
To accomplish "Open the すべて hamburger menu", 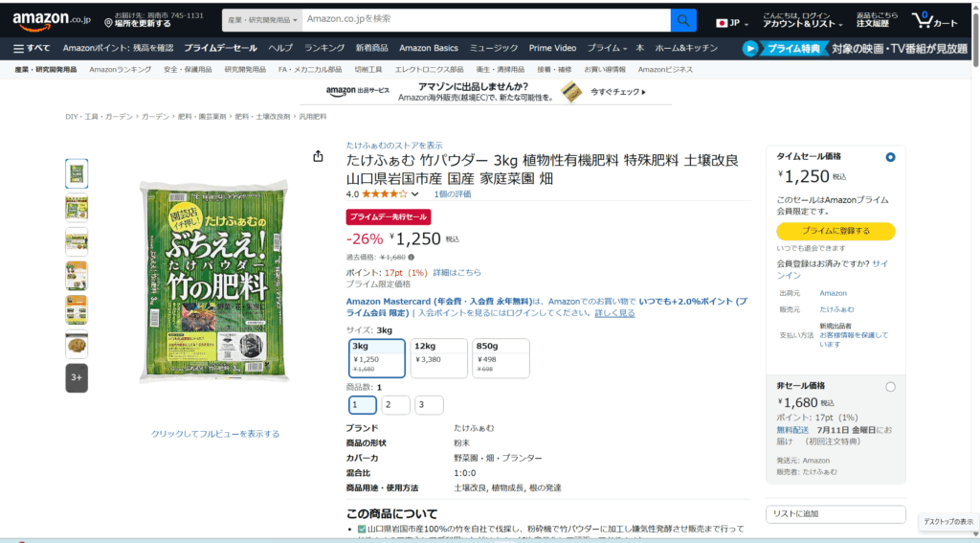I will [x=32, y=48].
